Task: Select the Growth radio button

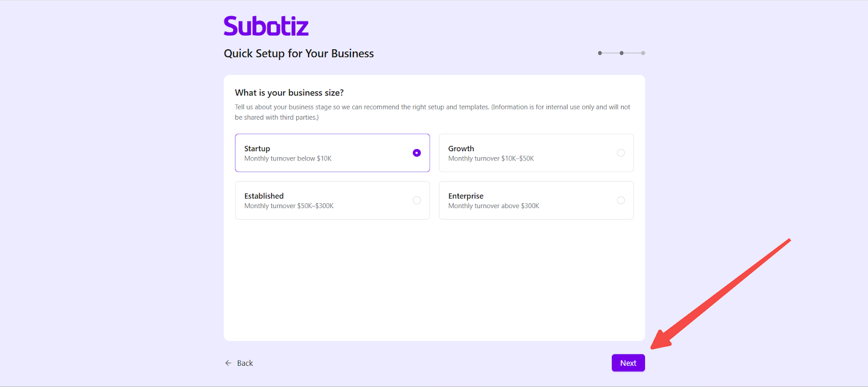Action: click(x=621, y=153)
